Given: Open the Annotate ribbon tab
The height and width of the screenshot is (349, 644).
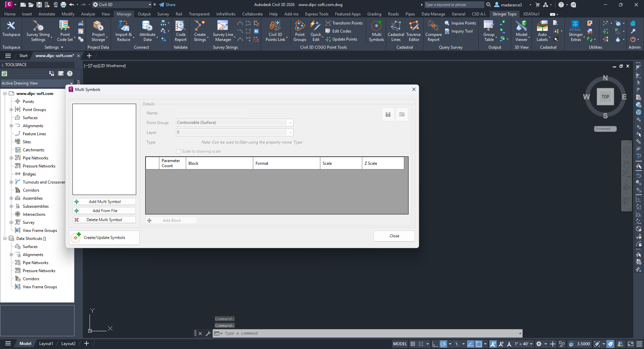Looking at the screenshot, I should point(47,14).
